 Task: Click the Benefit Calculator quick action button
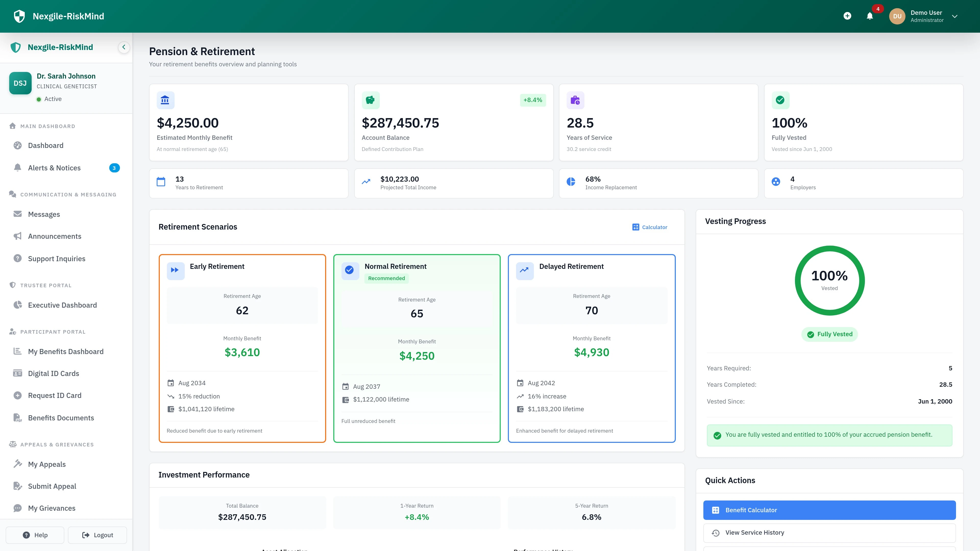click(829, 510)
